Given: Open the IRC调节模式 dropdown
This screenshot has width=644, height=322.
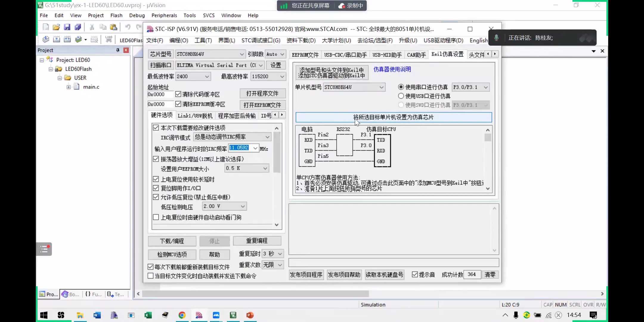Looking at the screenshot, I should tap(232, 137).
